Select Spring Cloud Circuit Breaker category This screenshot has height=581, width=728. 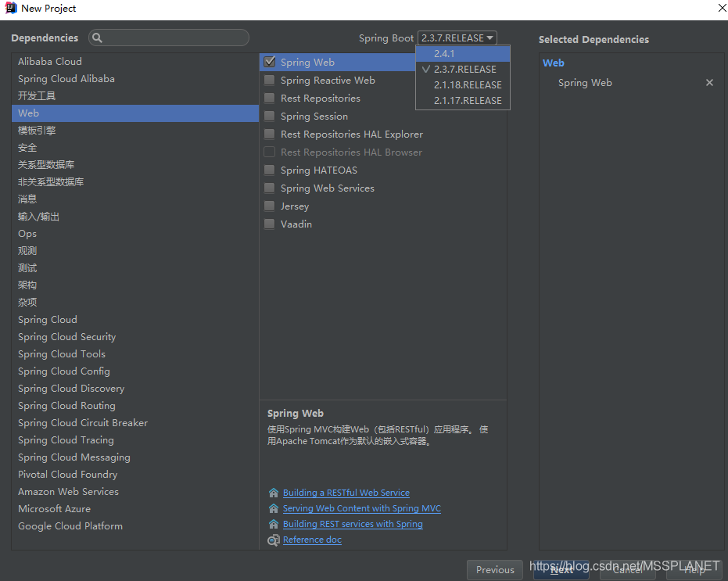click(135, 422)
